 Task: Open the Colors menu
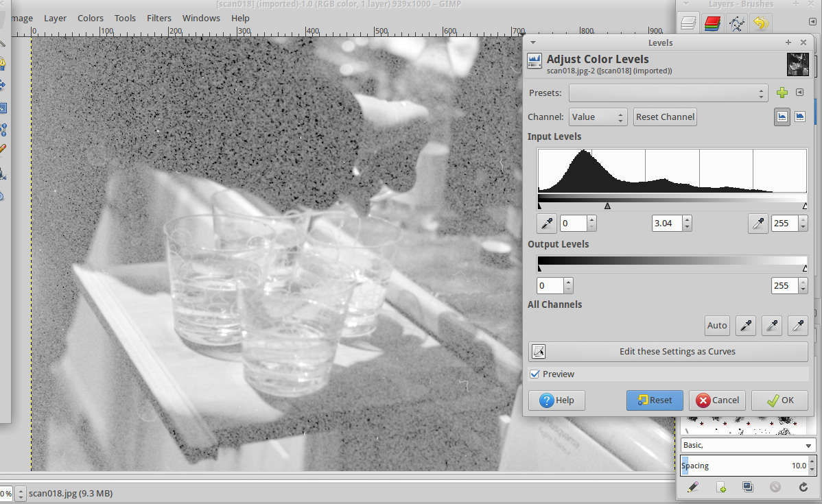(91, 18)
